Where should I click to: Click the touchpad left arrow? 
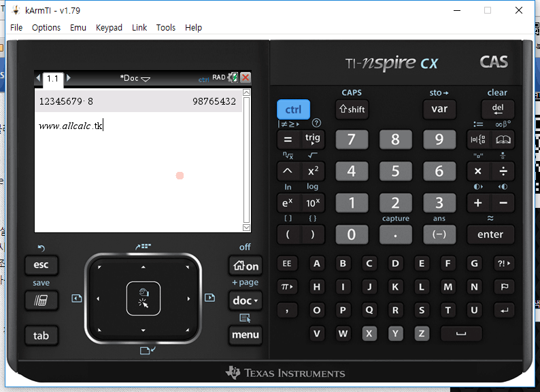click(98, 299)
